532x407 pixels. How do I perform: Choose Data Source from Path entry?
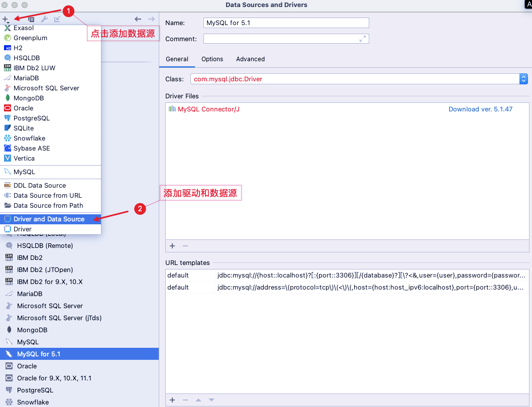(x=51, y=205)
